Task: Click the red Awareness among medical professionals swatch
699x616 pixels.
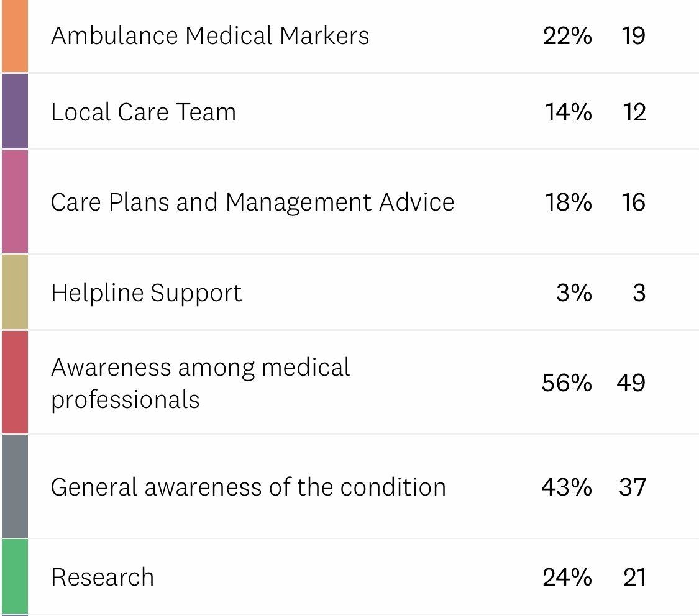Action: tap(14, 383)
